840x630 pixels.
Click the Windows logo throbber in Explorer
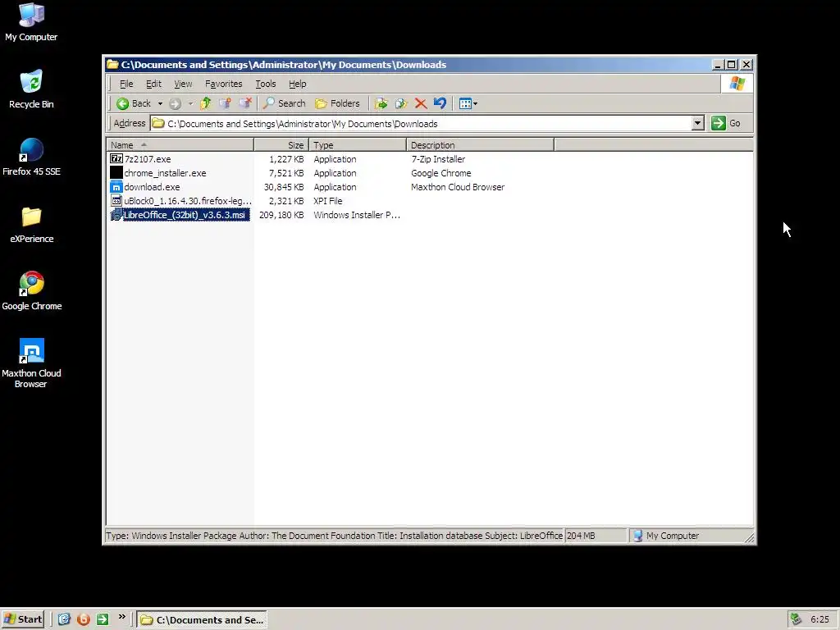[x=737, y=84]
